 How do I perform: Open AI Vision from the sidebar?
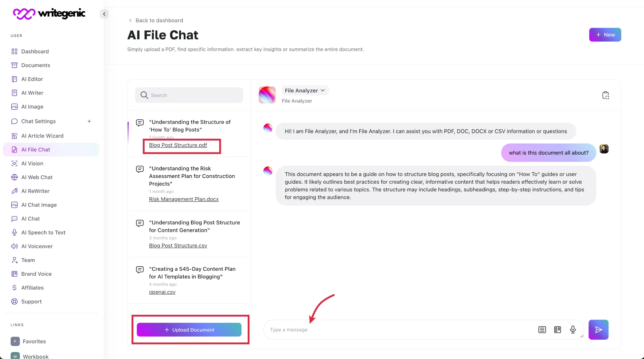(x=32, y=163)
